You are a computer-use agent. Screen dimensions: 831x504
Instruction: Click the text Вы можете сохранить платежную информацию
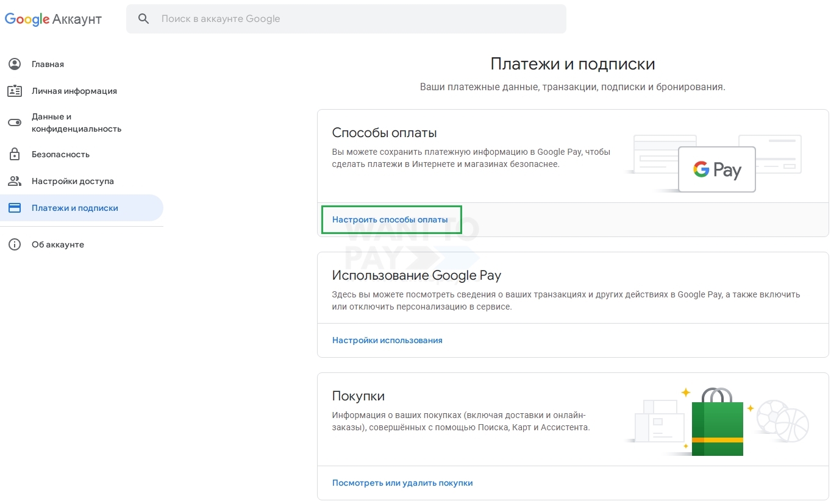coord(471,158)
